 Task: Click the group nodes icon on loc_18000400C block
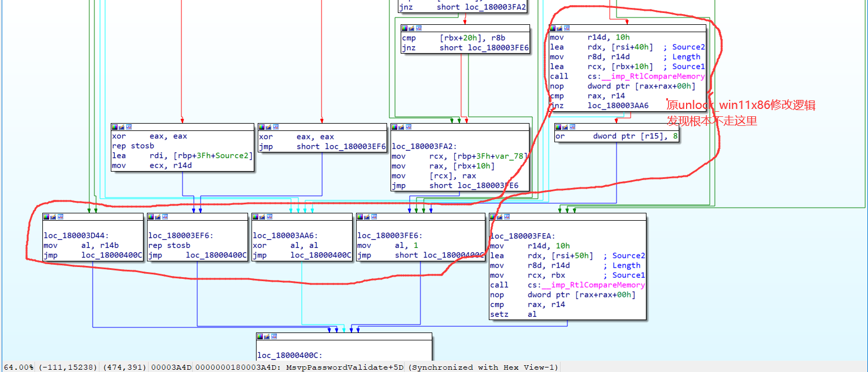tap(274, 336)
